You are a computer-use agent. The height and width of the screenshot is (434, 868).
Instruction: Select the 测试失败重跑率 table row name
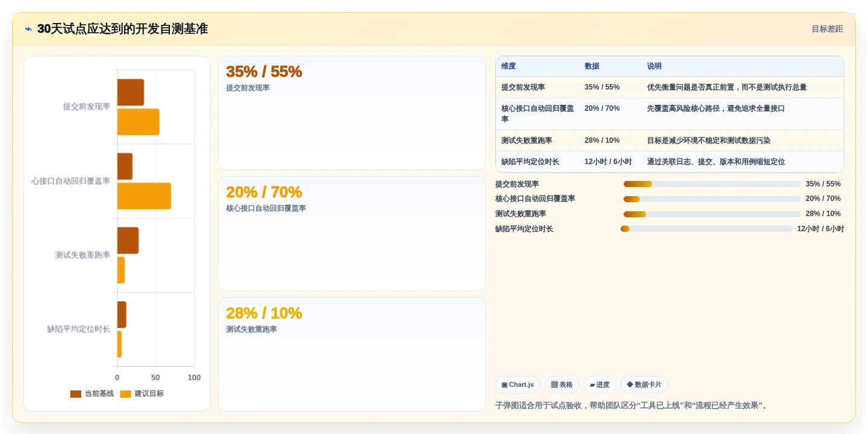527,140
